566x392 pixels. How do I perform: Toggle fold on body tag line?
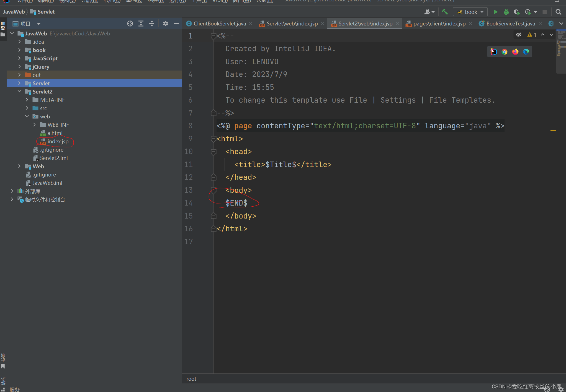[x=213, y=190]
